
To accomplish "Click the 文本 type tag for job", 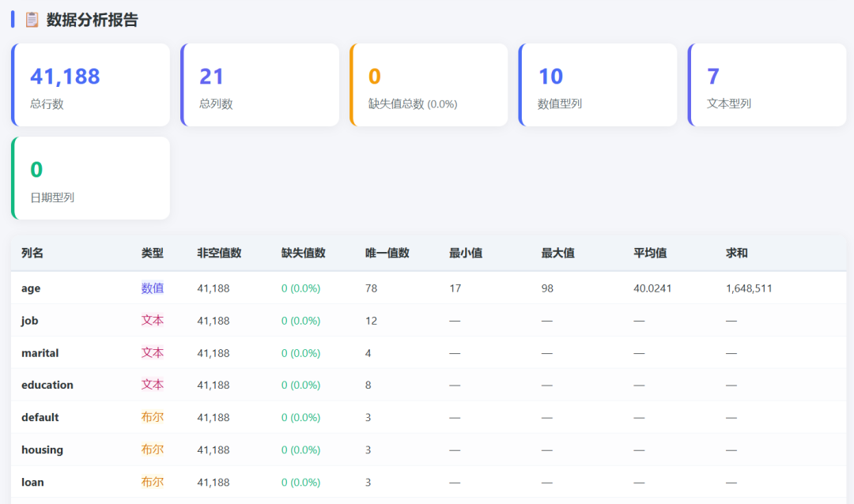I will point(153,320).
